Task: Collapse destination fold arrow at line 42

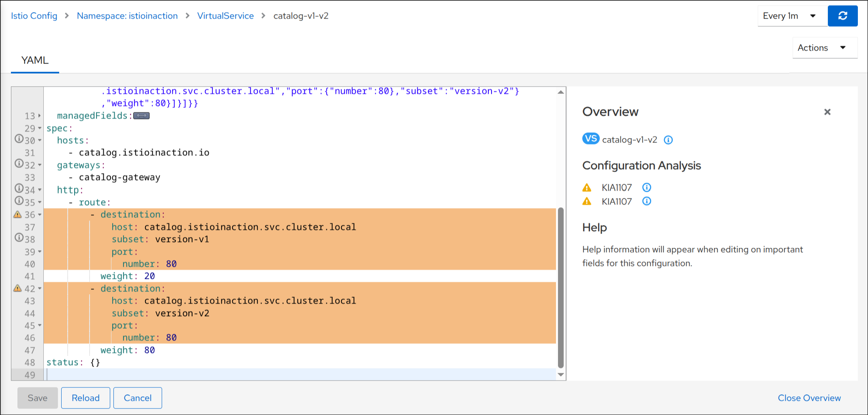Action: [40, 289]
